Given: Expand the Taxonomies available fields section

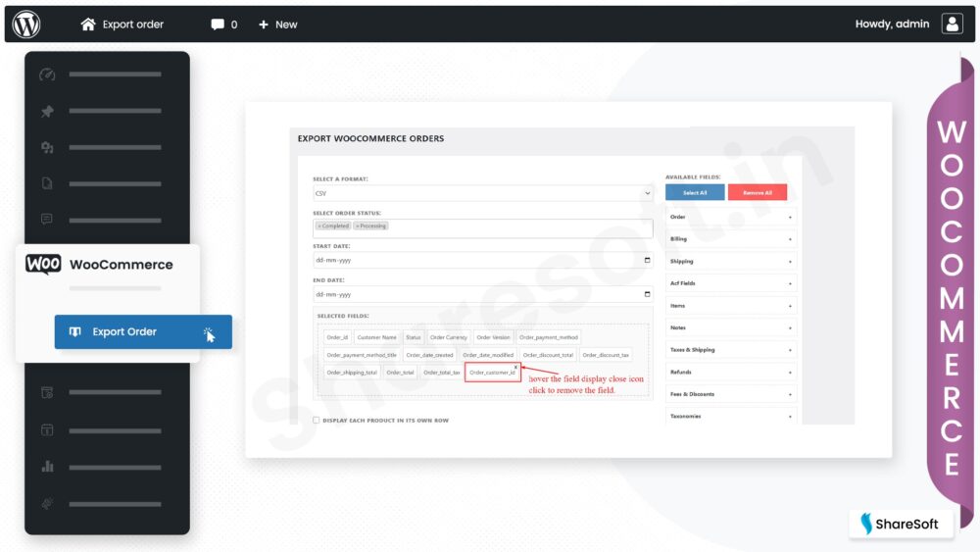Looking at the screenshot, I should 731,417.
